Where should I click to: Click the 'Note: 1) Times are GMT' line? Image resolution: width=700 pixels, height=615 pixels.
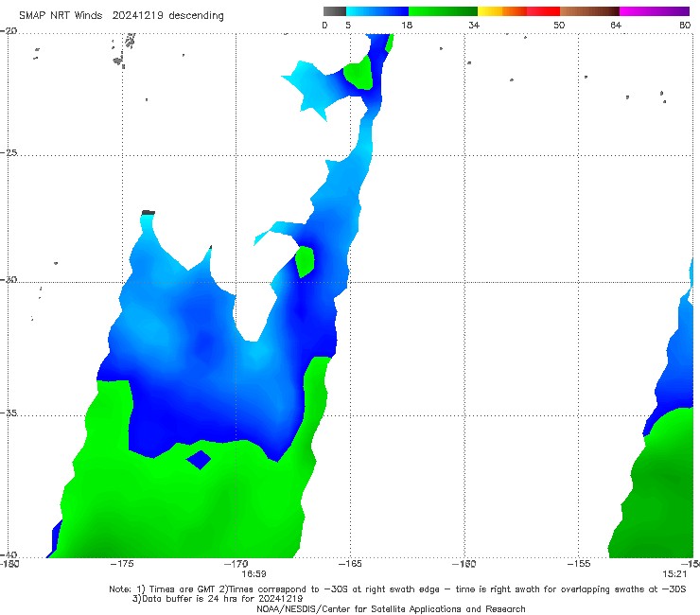tap(397, 589)
